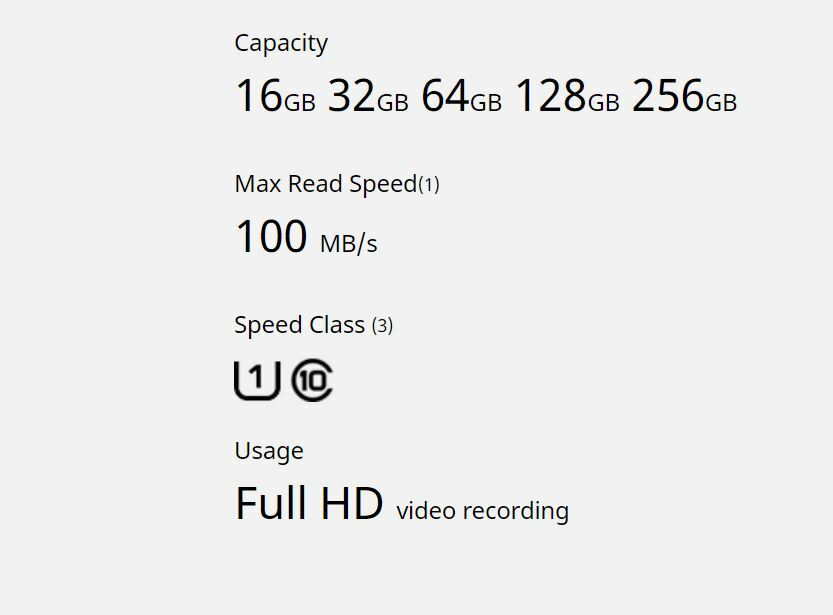Click the GB unit after 256
The image size is (833, 615).
click(x=721, y=102)
